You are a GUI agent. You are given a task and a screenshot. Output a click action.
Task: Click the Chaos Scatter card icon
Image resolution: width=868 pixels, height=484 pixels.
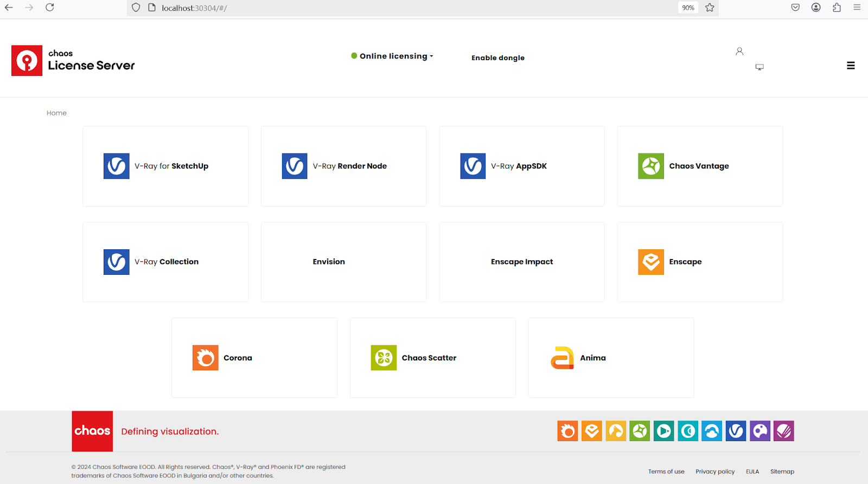384,358
